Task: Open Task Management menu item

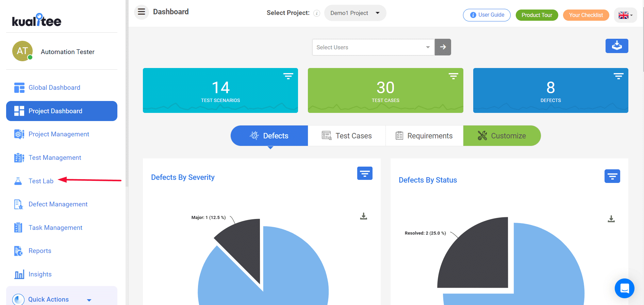Action: click(55, 228)
